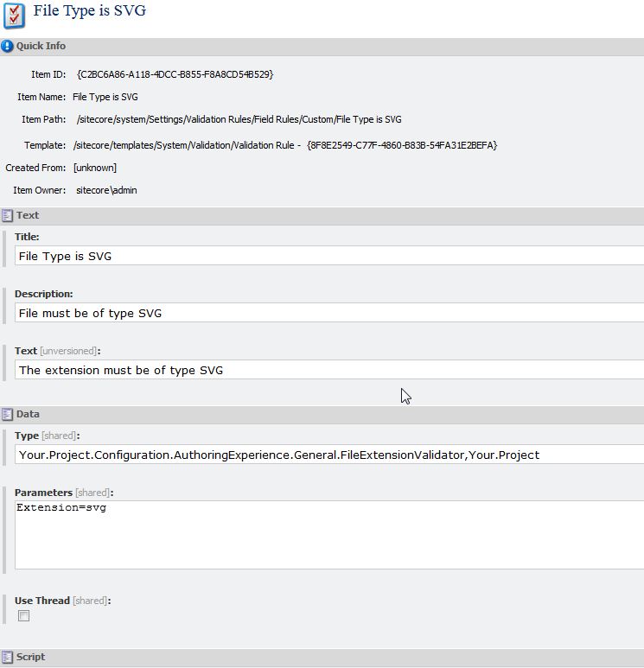Collapse the Data section header
644x668 pixels.
pos(322,415)
